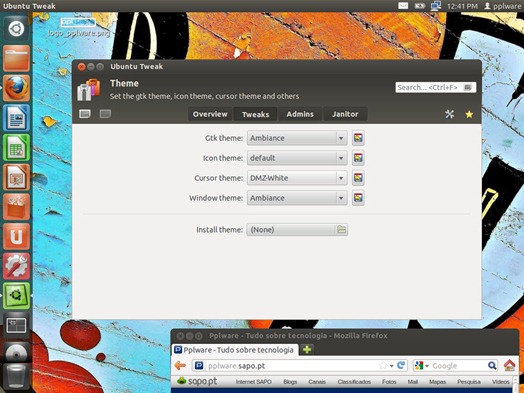Open Ubuntu One from the launcher

click(16, 237)
